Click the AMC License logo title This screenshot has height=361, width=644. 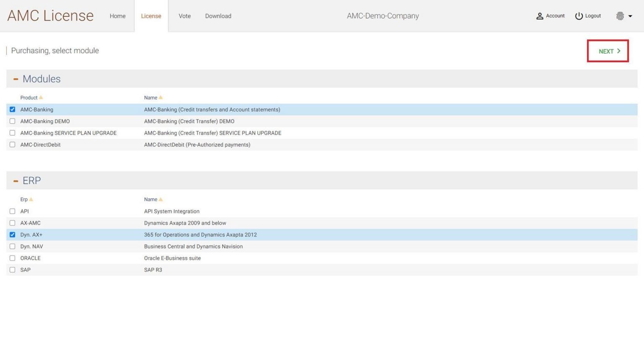click(50, 15)
